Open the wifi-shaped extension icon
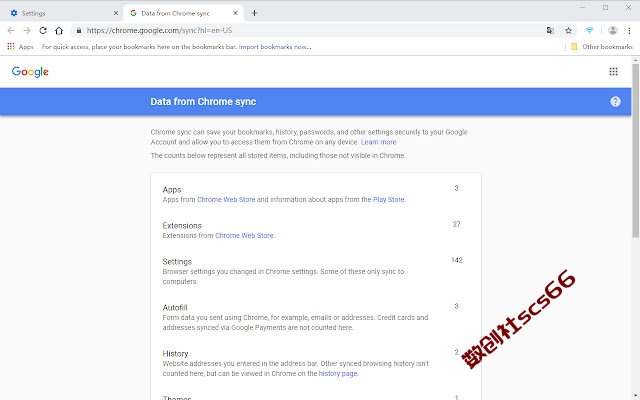This screenshot has height=400, width=640. tap(589, 30)
